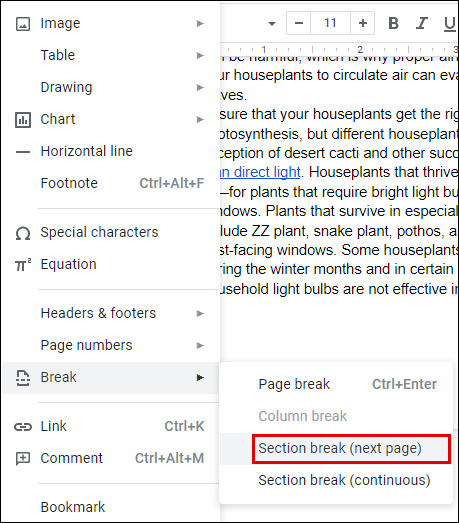The width and height of the screenshot is (459, 523).
Task: Click the Special characters omega icon
Action: click(x=23, y=233)
